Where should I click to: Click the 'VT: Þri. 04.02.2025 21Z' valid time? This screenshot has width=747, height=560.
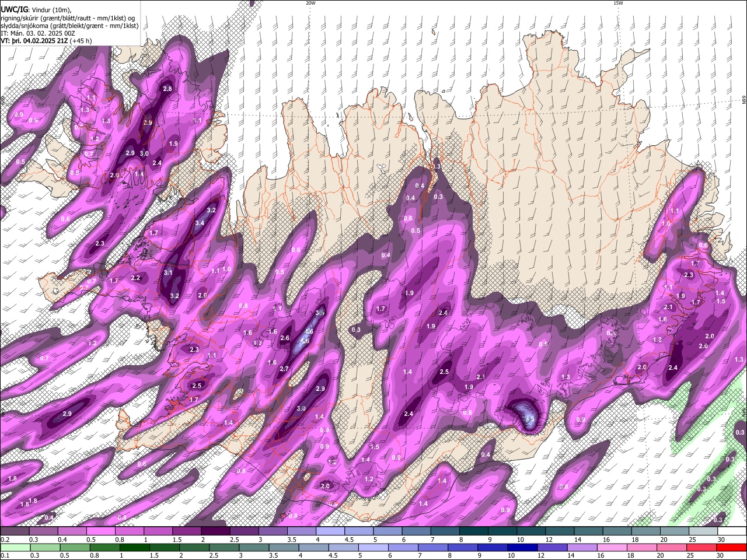coord(34,41)
